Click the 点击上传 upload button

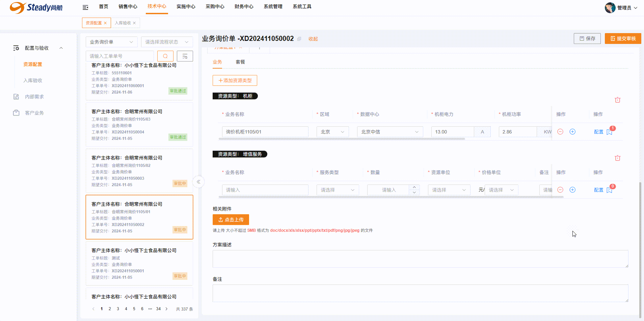click(231, 220)
